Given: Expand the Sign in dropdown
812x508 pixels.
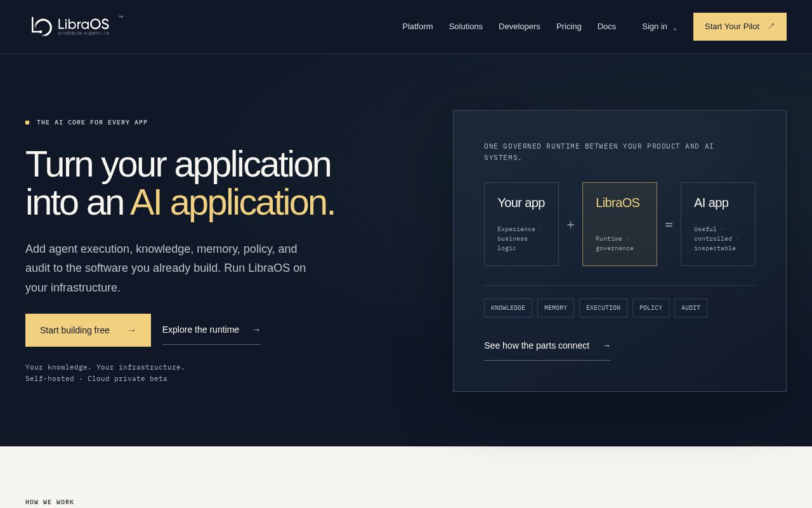Looking at the screenshot, I should (659, 27).
